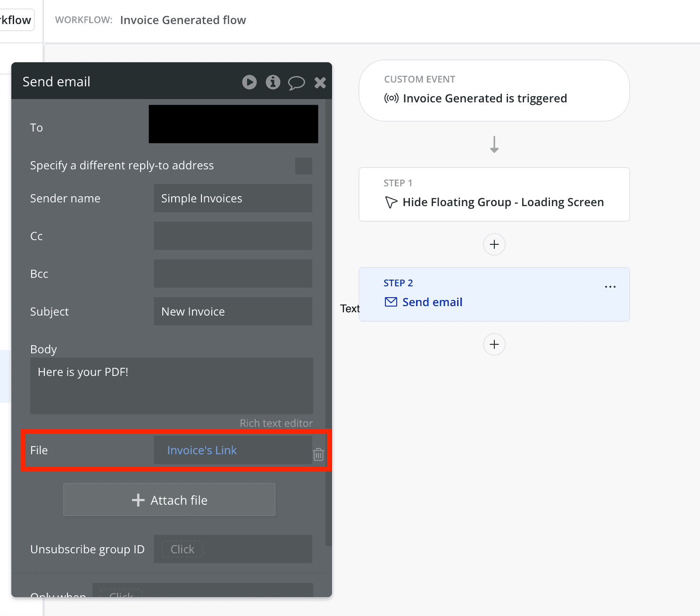Screen dimensions: 700x616
Task: Click the envelope icon in Step 2
Action: coord(391,302)
